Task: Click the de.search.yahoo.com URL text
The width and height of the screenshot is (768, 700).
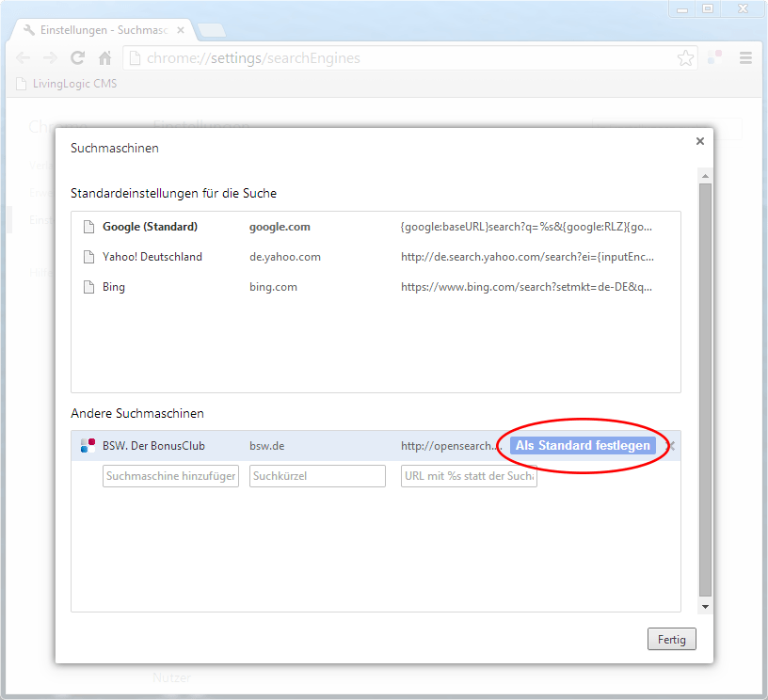Action: point(527,257)
